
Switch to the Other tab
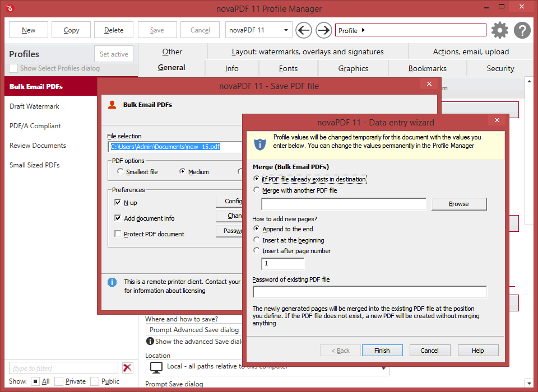[x=172, y=52]
